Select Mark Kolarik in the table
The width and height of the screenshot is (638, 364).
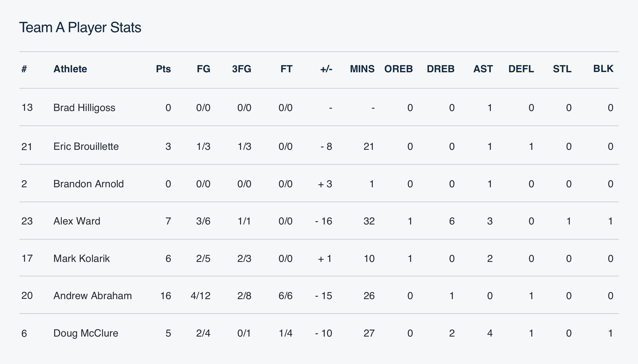(x=81, y=258)
